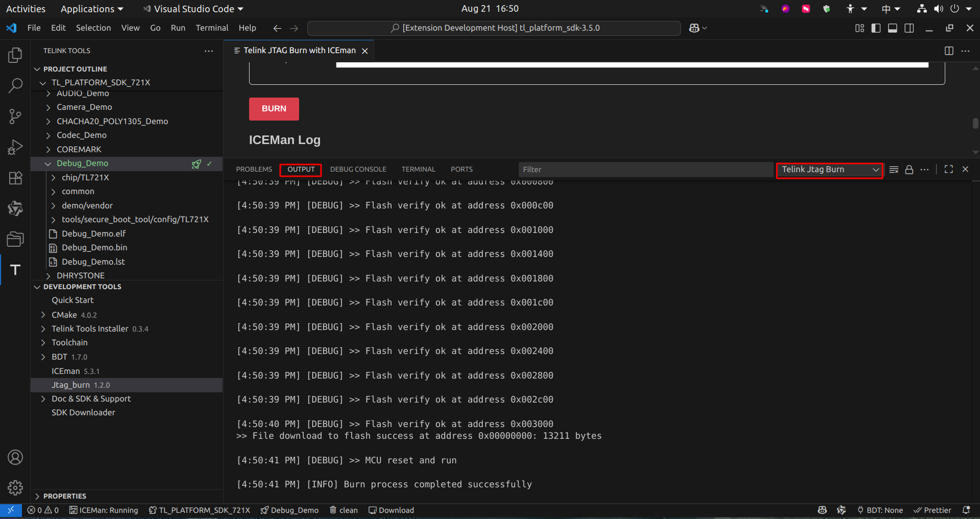Run the clean command from status bar

click(x=343, y=510)
